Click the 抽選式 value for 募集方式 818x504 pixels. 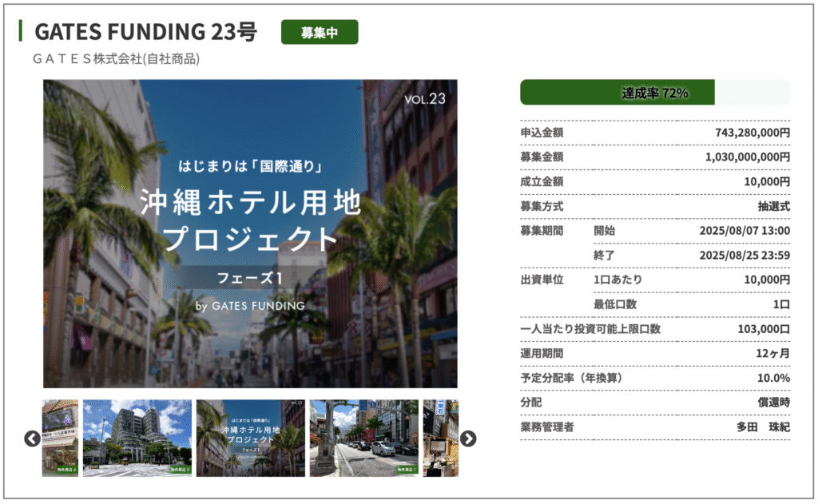coord(773,206)
